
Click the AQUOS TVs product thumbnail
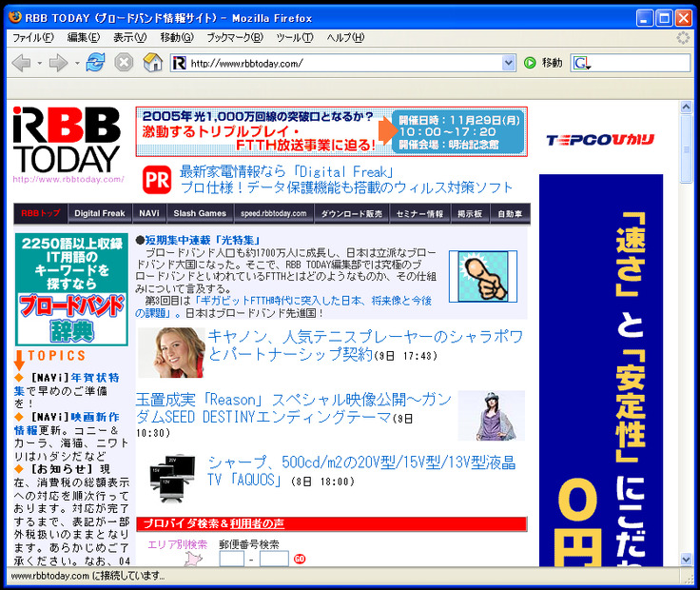click(x=173, y=479)
